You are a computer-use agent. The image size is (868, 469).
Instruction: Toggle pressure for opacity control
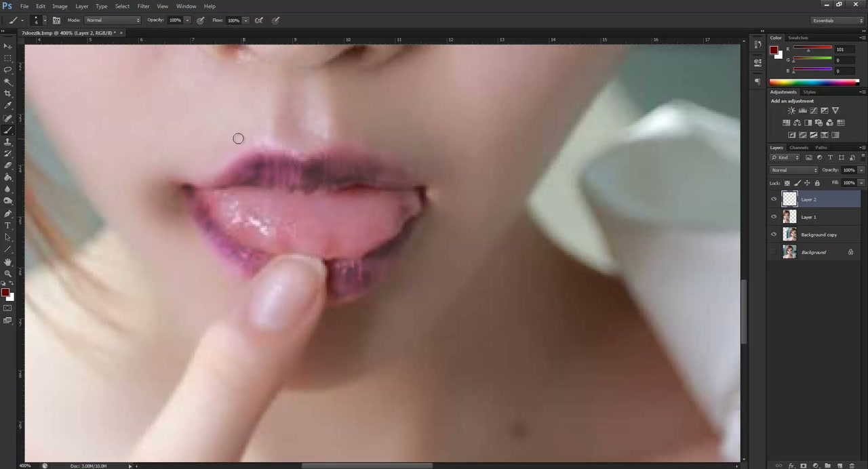pos(201,20)
